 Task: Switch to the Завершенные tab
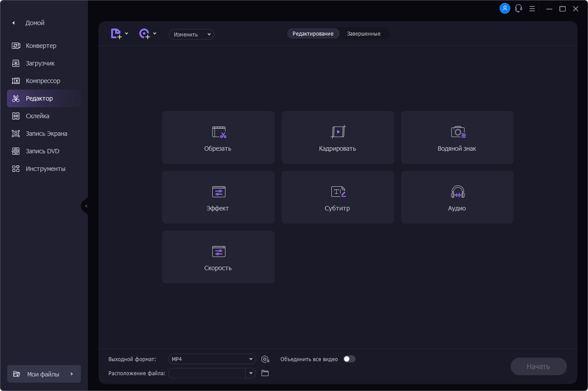click(364, 34)
